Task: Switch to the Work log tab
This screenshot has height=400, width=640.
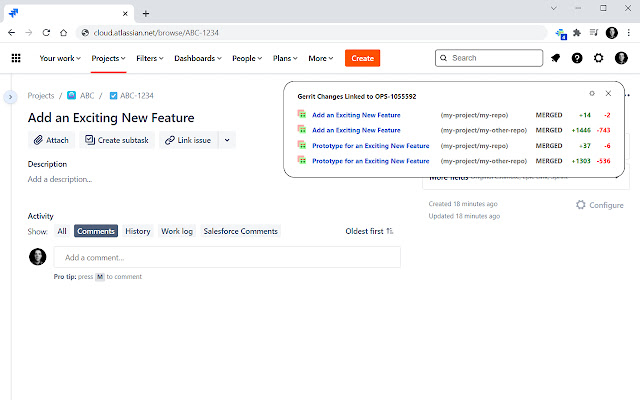Action: pos(177,231)
